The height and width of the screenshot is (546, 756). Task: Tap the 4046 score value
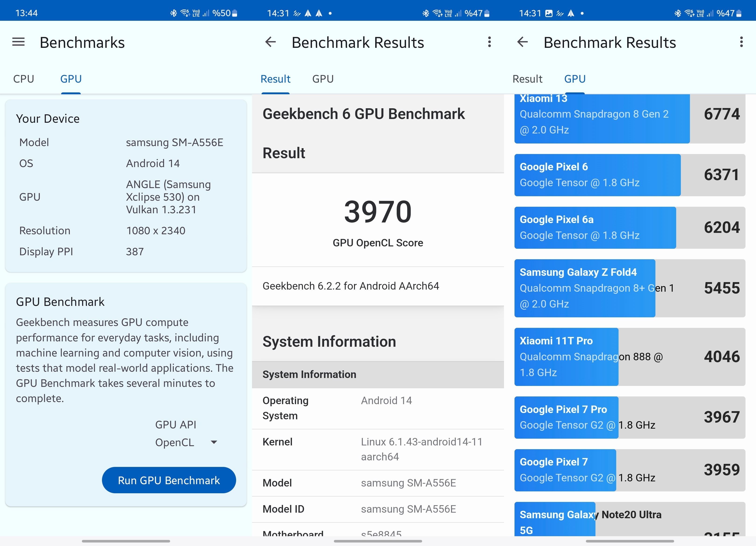pyautogui.click(x=722, y=357)
